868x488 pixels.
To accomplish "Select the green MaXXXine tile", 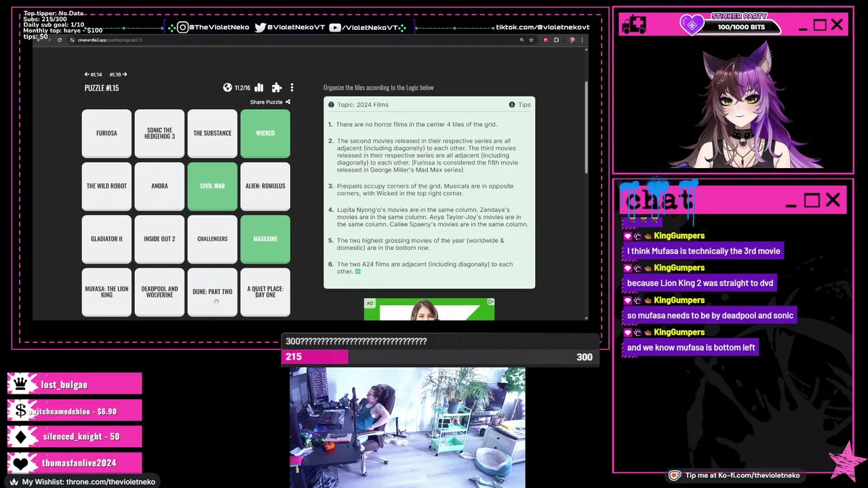I will point(265,239).
